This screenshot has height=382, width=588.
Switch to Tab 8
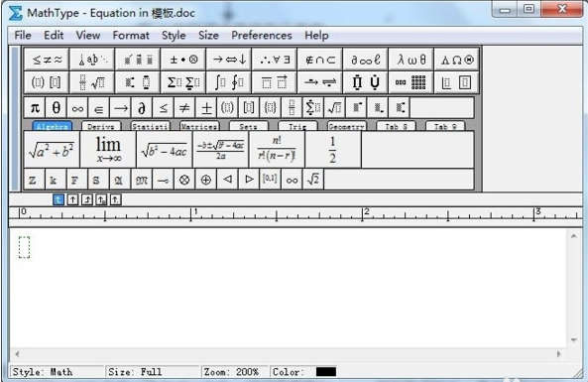click(396, 126)
